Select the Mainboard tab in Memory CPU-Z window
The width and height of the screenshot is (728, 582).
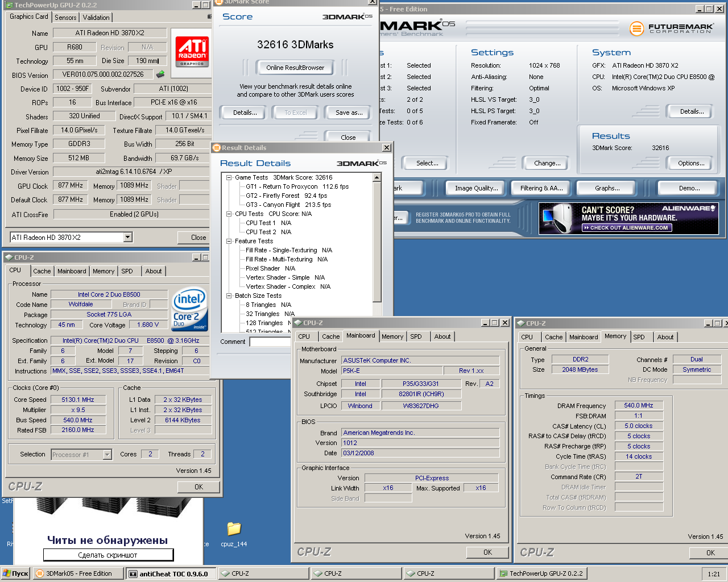point(584,337)
